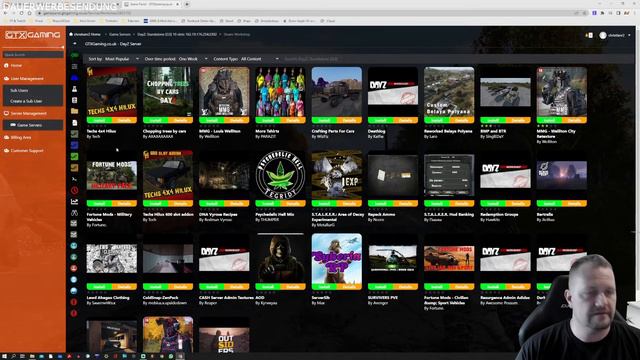The height and width of the screenshot is (360, 640).
Task: Install the MMG - Louis Wellton mod
Action: [x=211, y=120]
